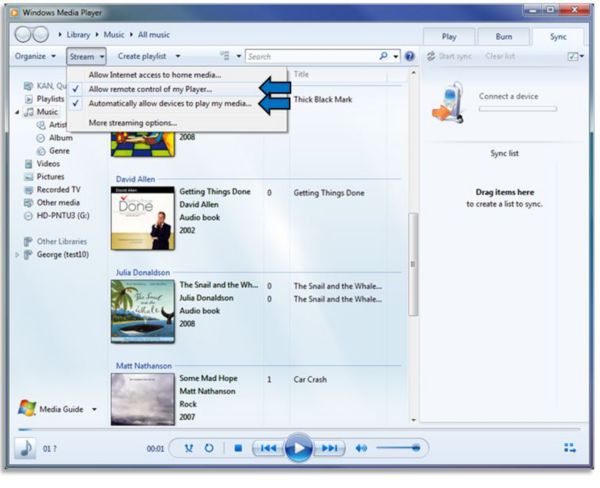The width and height of the screenshot is (600, 488).
Task: Switch to the Sync tab
Action: [558, 37]
